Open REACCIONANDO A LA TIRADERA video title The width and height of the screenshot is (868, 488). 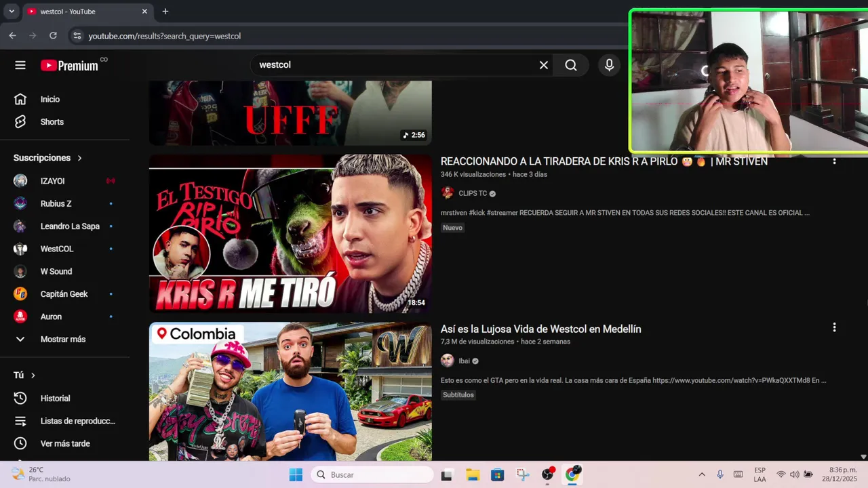coord(604,161)
